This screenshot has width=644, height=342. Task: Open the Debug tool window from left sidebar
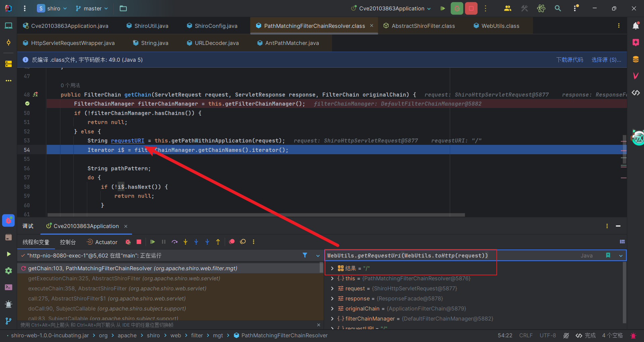coord(8,220)
